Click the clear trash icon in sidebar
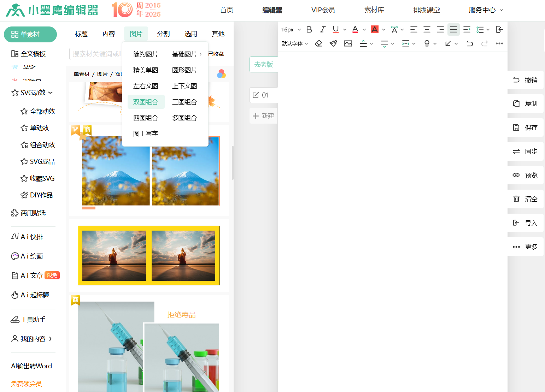 tap(516, 199)
